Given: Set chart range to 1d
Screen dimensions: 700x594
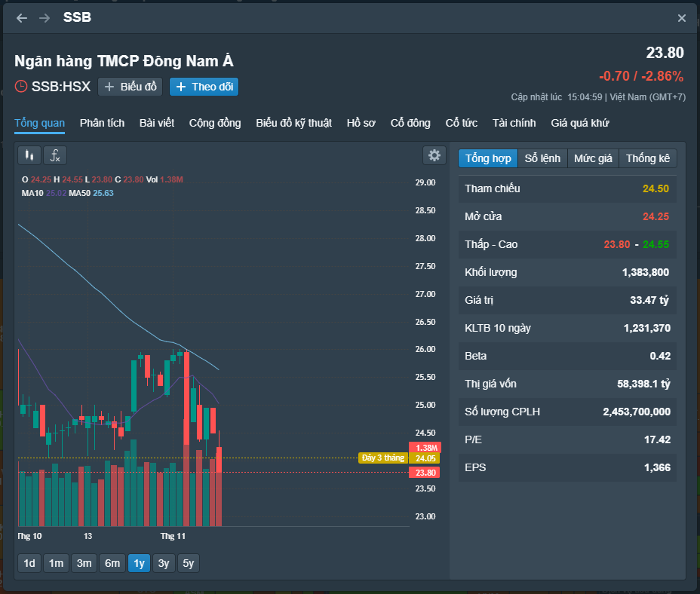Looking at the screenshot, I should (x=29, y=563).
